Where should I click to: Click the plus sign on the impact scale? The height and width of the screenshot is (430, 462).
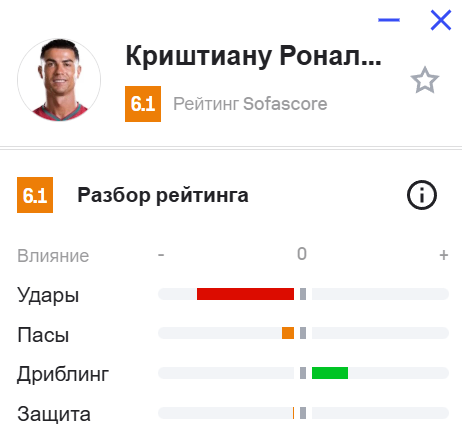coord(444,255)
